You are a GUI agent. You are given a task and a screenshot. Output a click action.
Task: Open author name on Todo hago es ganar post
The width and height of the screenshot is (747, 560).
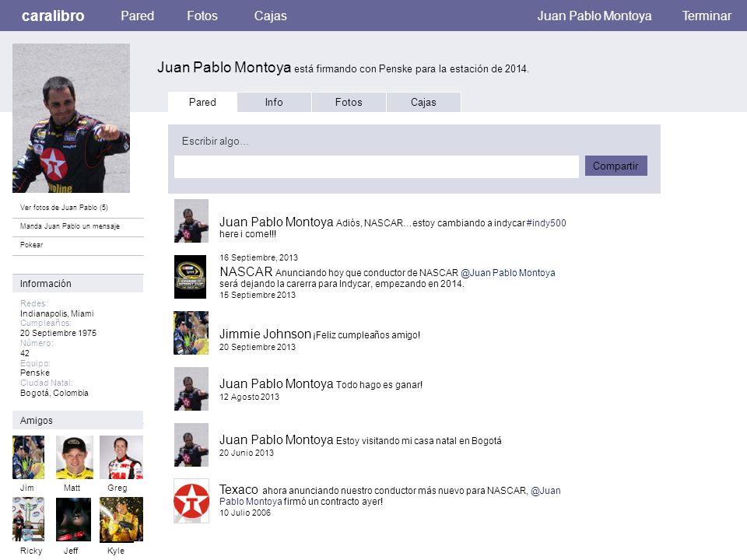tap(276, 383)
